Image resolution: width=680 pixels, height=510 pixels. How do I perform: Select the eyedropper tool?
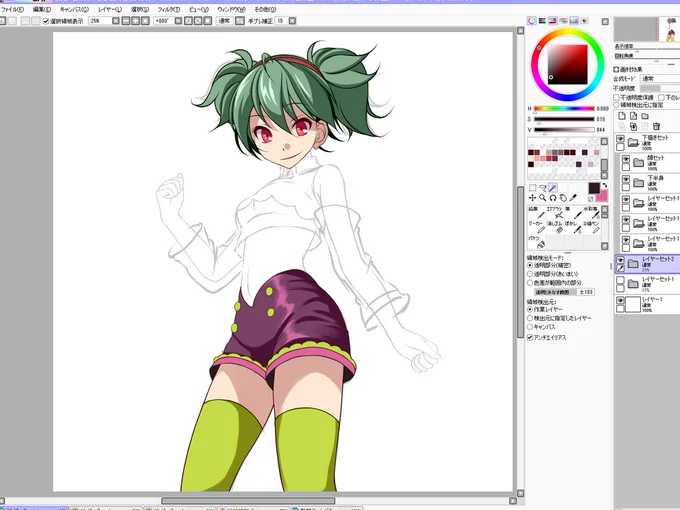click(x=573, y=198)
